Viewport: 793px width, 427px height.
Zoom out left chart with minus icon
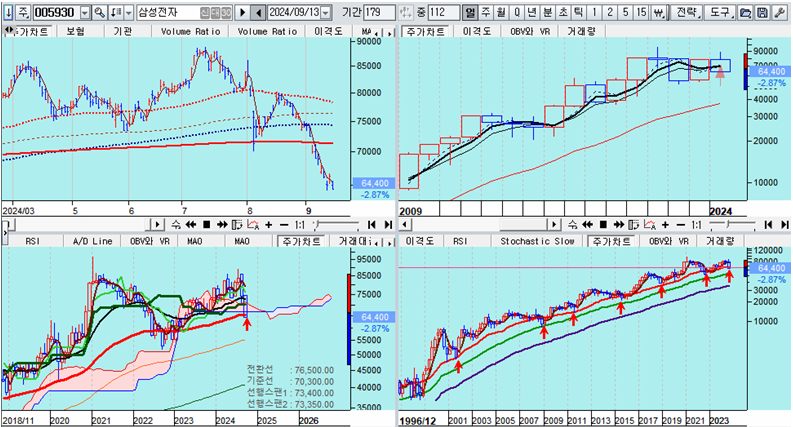[x=284, y=225]
